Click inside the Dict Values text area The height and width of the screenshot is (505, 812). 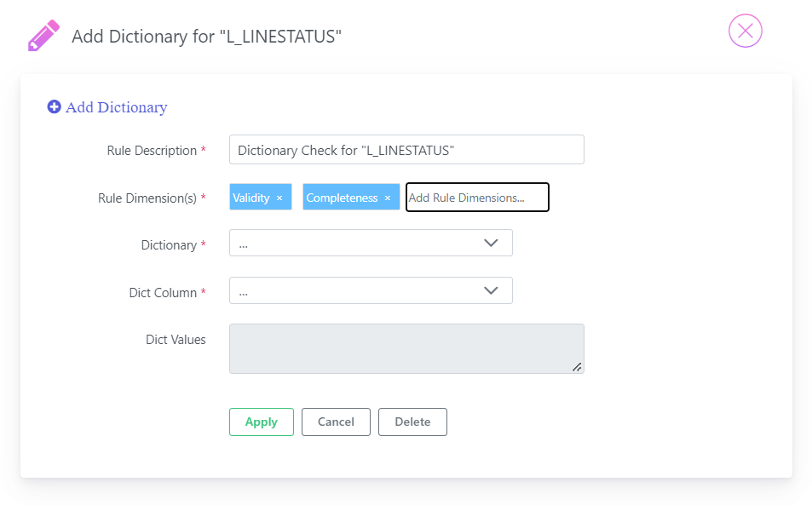(x=406, y=349)
